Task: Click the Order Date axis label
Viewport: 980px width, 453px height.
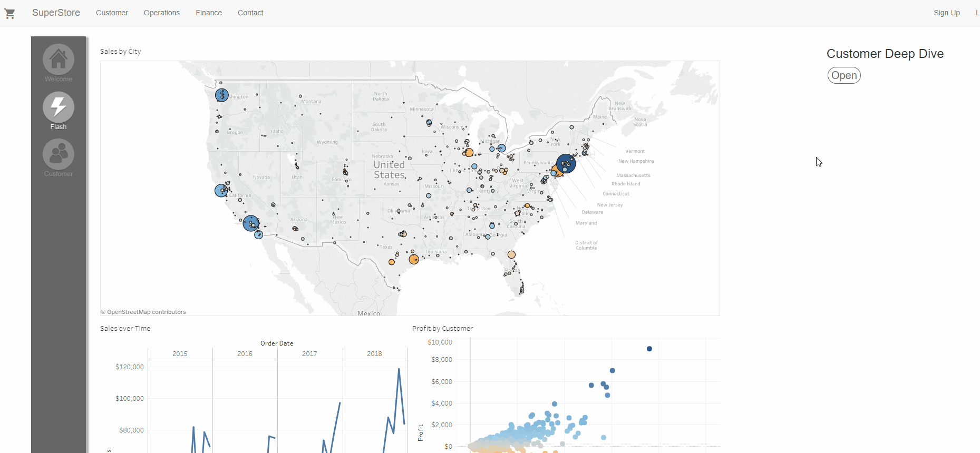Action: tap(277, 343)
